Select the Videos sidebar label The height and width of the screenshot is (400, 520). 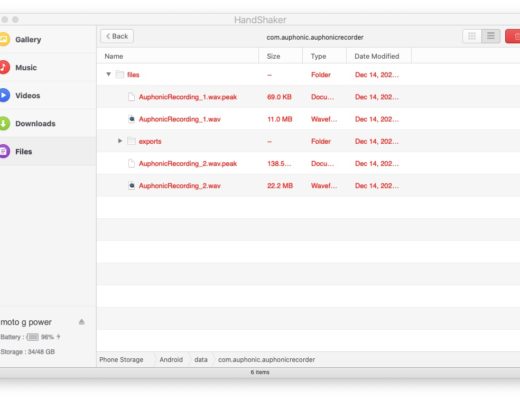[28, 95]
